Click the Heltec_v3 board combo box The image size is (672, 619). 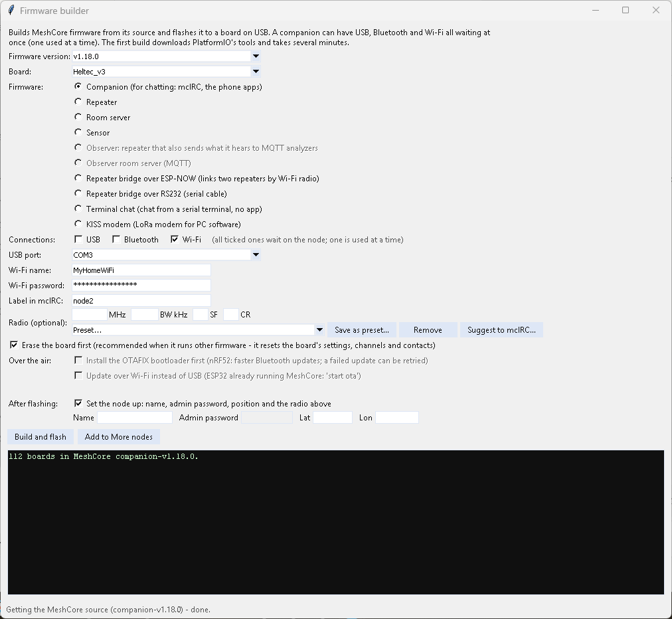[x=166, y=72]
